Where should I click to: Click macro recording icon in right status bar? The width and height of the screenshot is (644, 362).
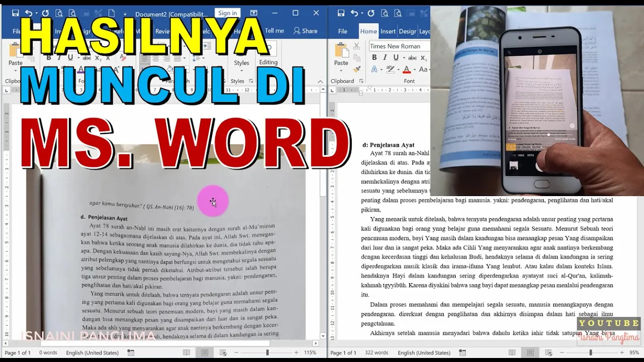462,353
